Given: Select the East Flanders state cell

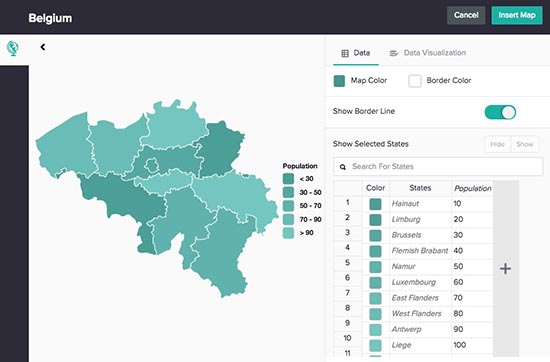Looking at the screenshot, I should pos(420,298).
